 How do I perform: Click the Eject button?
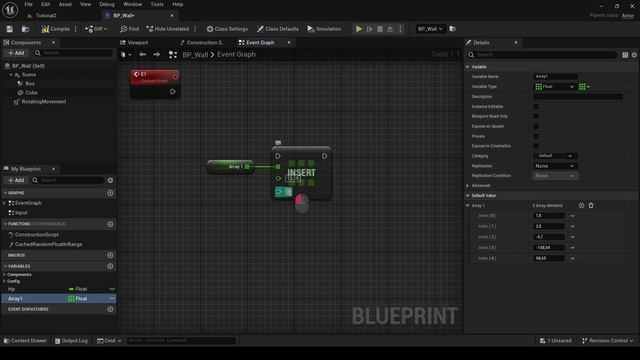pos(390,29)
